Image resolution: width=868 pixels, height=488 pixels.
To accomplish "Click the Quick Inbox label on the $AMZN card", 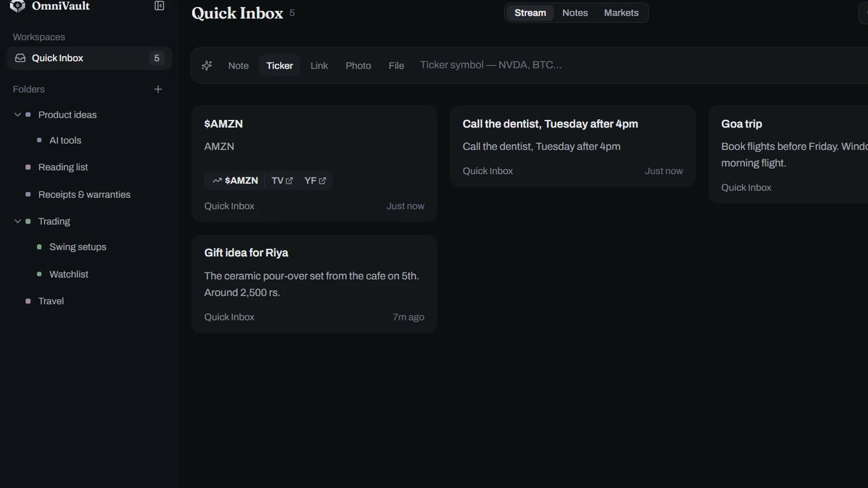I will [229, 206].
